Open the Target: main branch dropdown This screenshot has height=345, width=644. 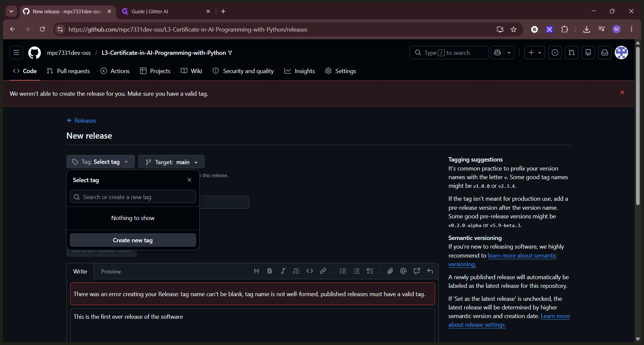[171, 162]
